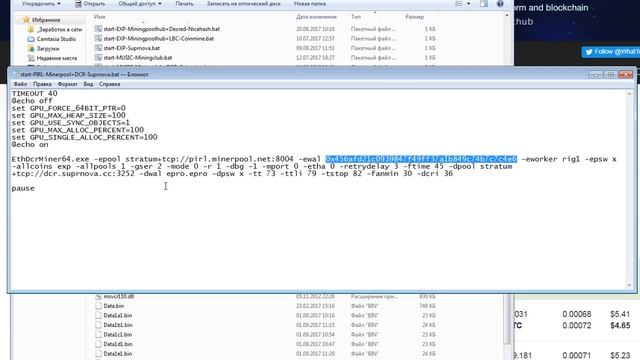Screen dimensions: 640x360
Task: Maximize the Notepad window
Action: pyautogui.click(x=611, y=74)
